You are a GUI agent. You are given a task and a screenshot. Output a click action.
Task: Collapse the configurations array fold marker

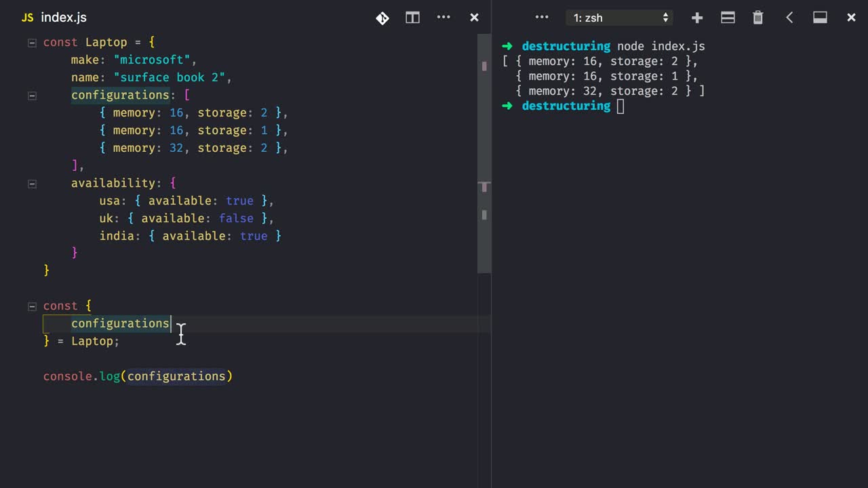click(32, 95)
